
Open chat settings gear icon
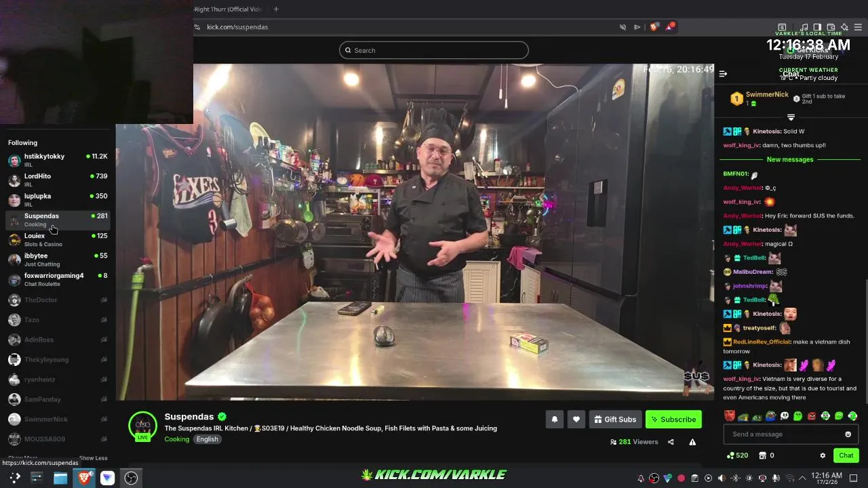823,455
